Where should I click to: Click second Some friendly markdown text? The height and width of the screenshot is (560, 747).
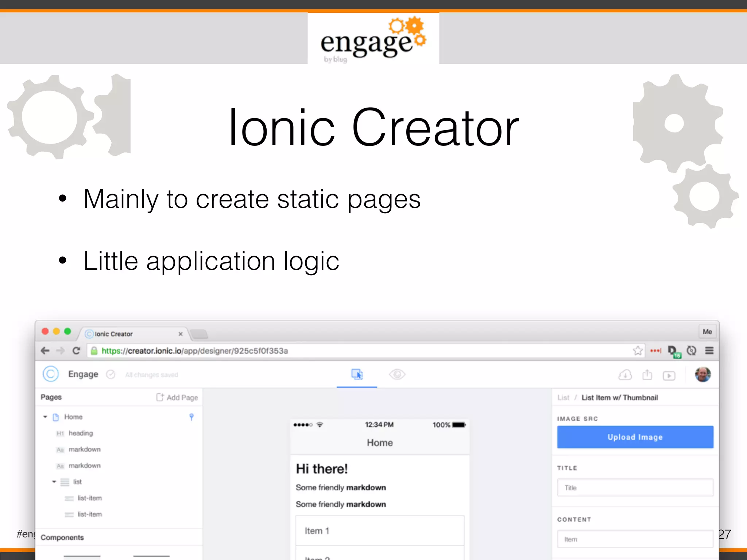point(341,505)
